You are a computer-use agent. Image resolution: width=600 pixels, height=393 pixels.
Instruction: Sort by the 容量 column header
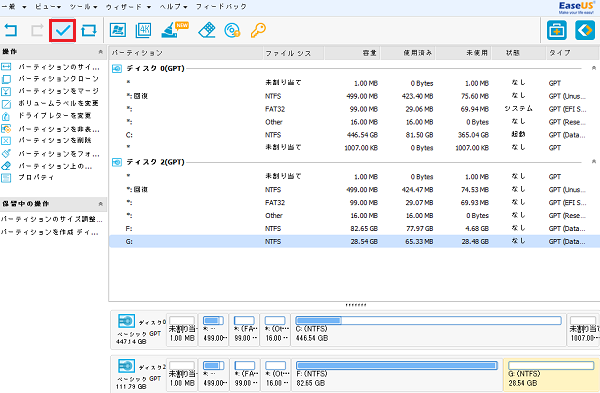point(352,53)
